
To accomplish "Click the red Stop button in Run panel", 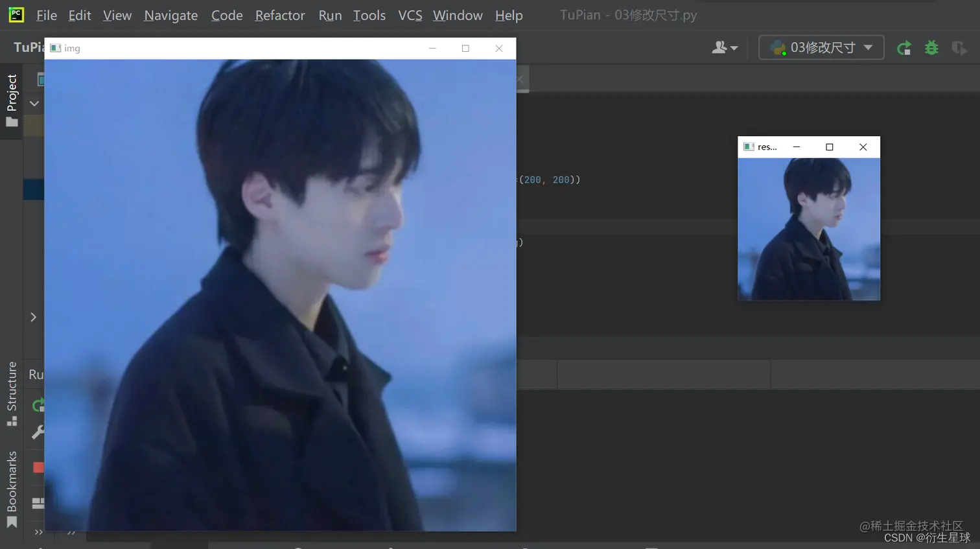I will pos(38,467).
